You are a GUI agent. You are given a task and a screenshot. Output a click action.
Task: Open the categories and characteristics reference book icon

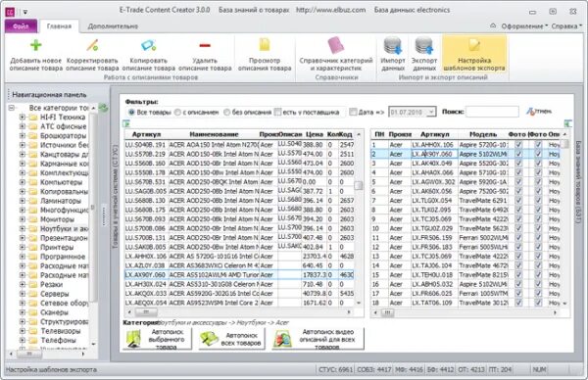pos(335,45)
